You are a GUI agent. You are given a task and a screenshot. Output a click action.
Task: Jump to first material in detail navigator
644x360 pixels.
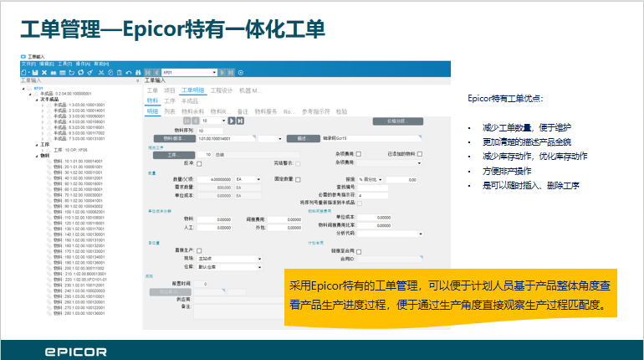tap(187, 121)
